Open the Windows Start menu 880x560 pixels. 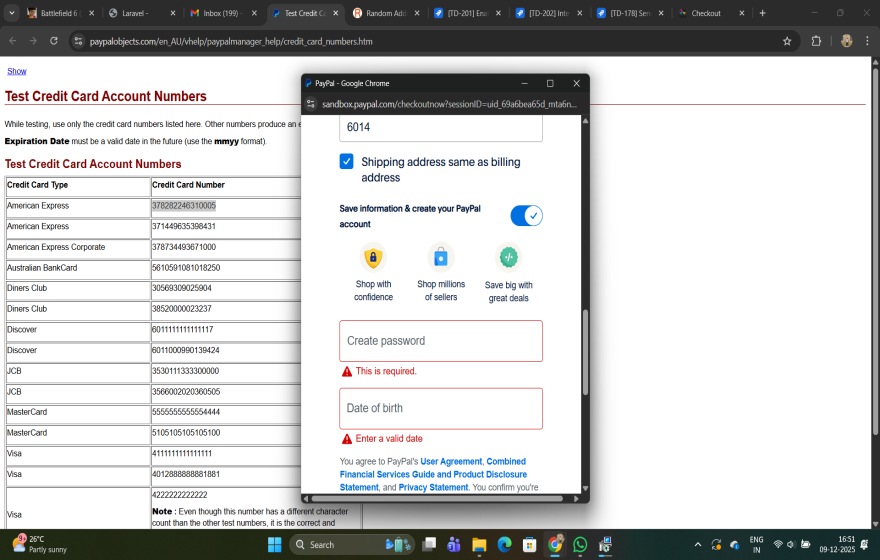point(274,544)
